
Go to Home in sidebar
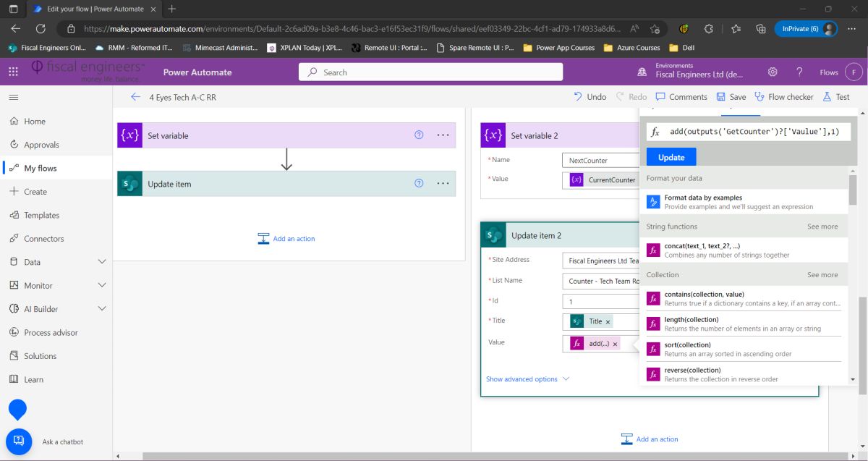pos(35,122)
